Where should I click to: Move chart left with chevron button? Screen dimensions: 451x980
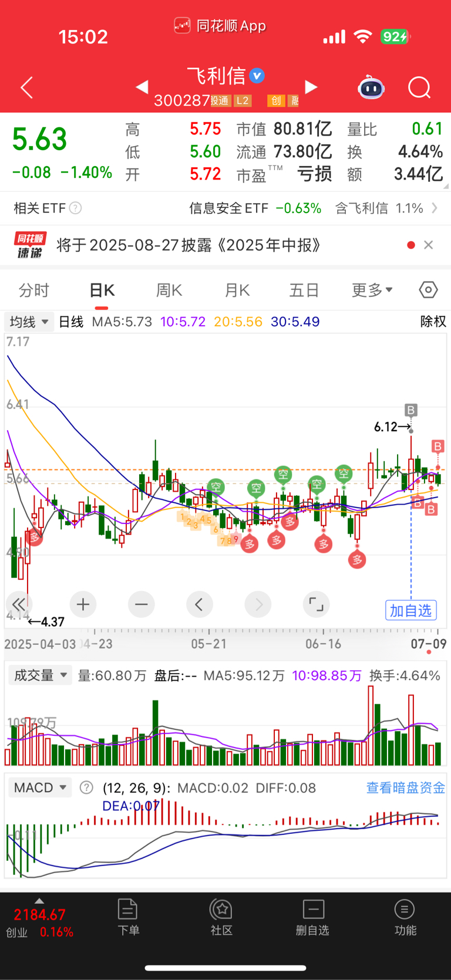(200, 604)
